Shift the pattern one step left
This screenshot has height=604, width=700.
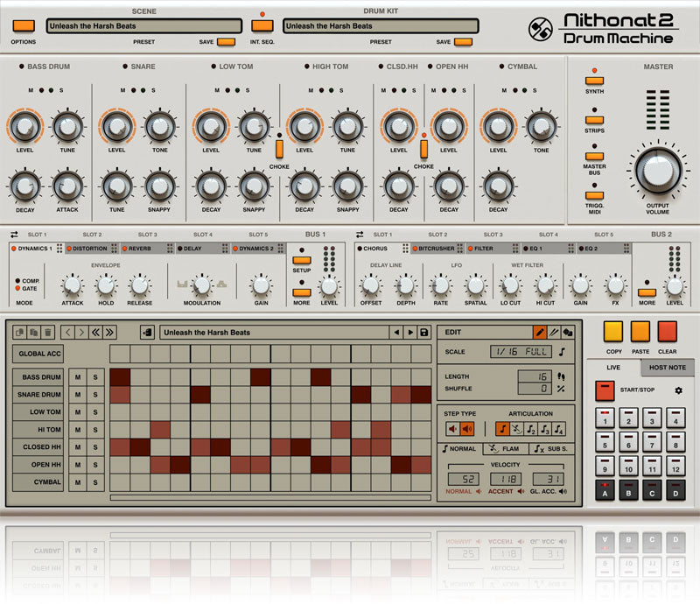click(67, 333)
